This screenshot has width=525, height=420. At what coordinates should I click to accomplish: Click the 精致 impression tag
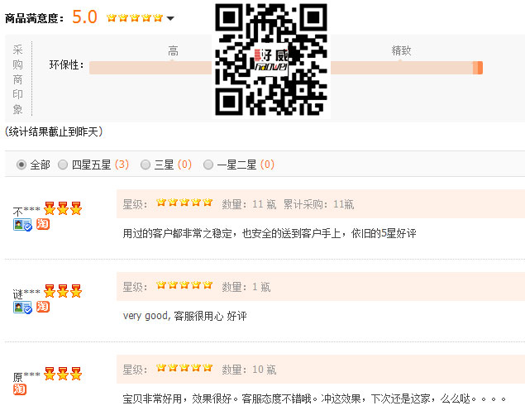point(401,50)
